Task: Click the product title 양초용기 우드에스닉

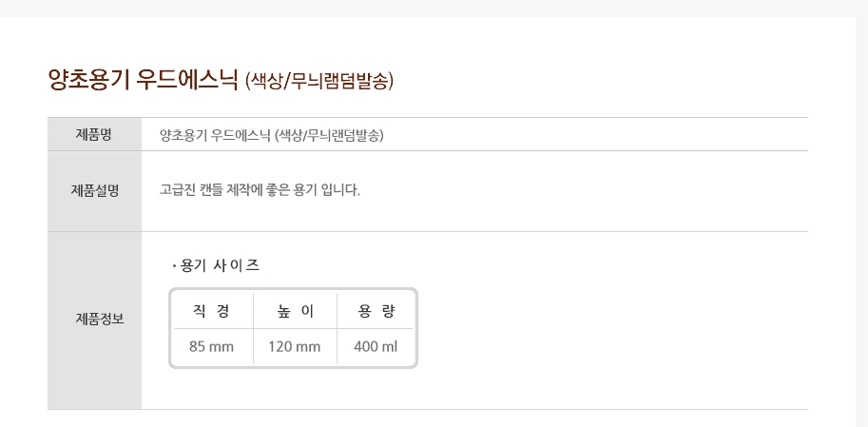Action: 143,80
